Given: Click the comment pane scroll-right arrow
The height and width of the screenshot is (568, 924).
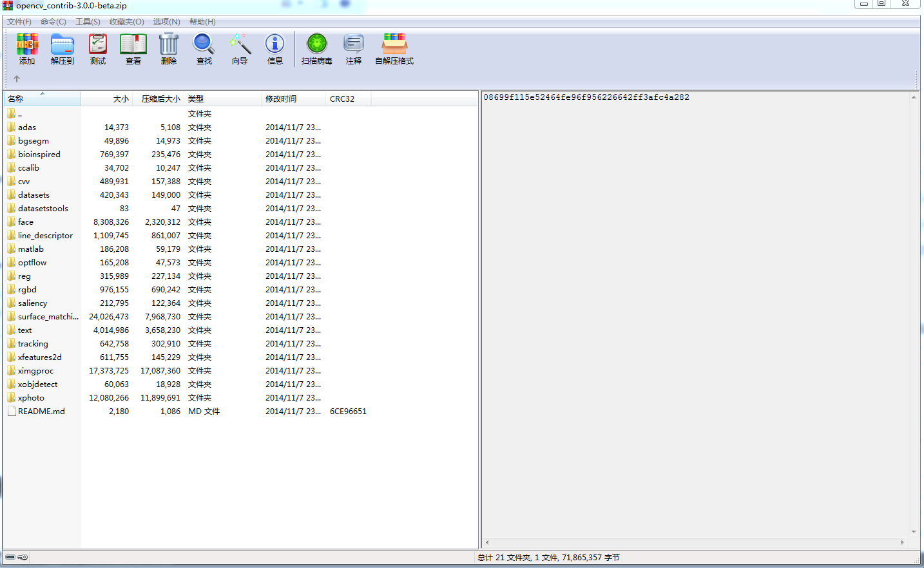Looking at the screenshot, I should (x=902, y=543).
